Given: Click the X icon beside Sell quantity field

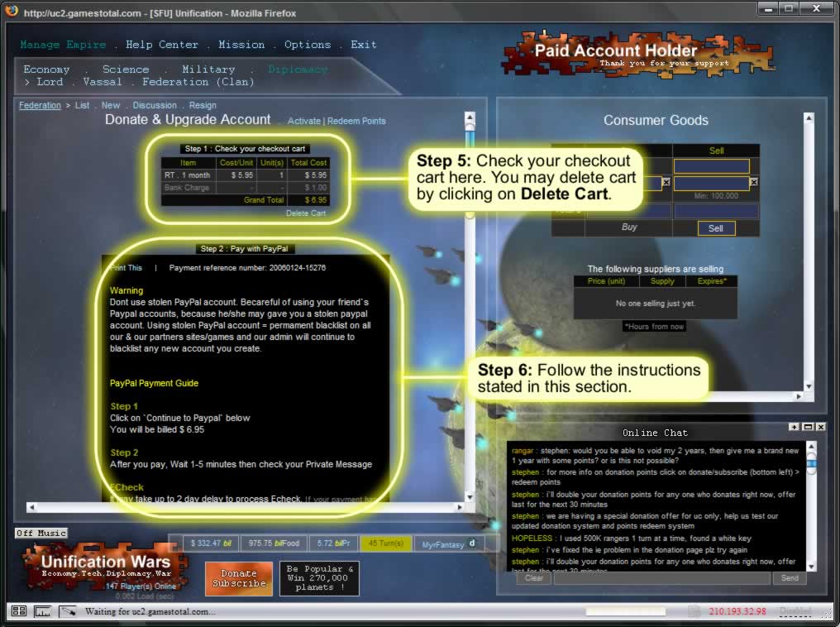Looking at the screenshot, I should 753,182.
